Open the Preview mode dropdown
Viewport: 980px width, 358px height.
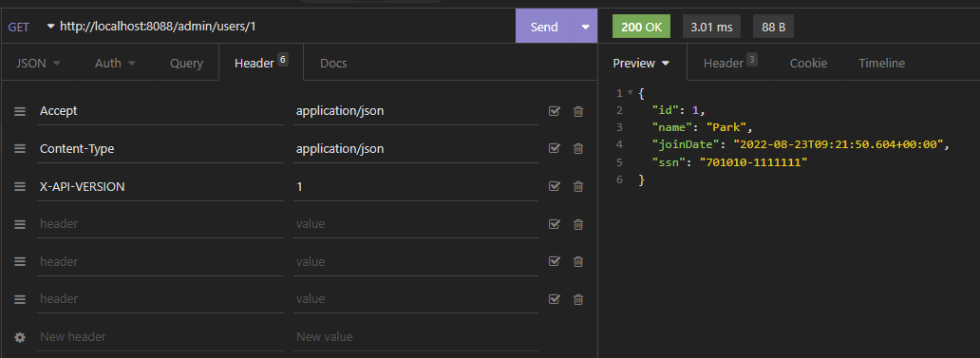click(641, 63)
